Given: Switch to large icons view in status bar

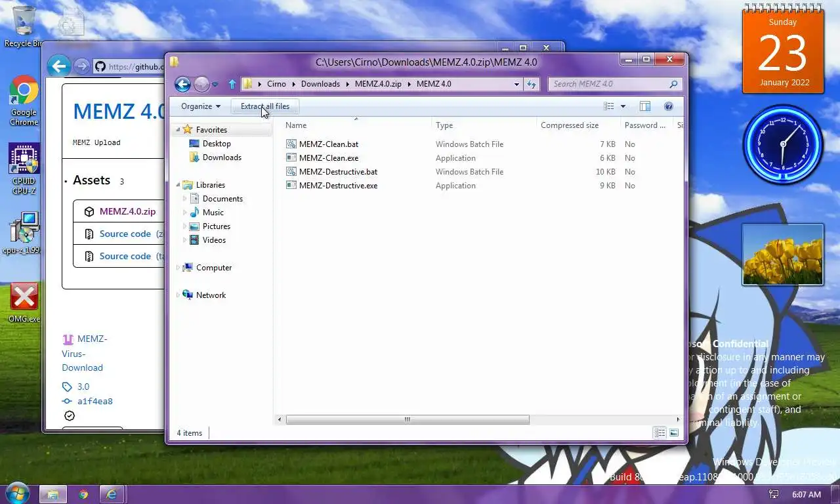Looking at the screenshot, I should [673, 432].
